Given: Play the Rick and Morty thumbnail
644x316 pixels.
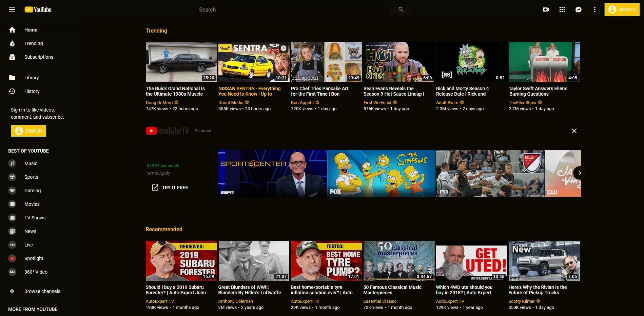Looking at the screenshot, I should pyautogui.click(x=471, y=62).
